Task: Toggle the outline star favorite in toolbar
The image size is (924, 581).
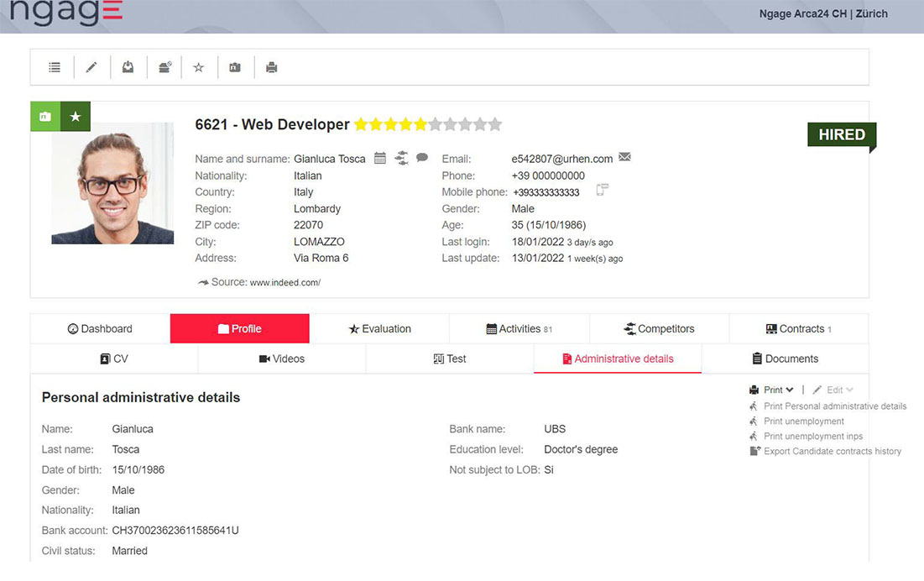Action: click(x=199, y=67)
